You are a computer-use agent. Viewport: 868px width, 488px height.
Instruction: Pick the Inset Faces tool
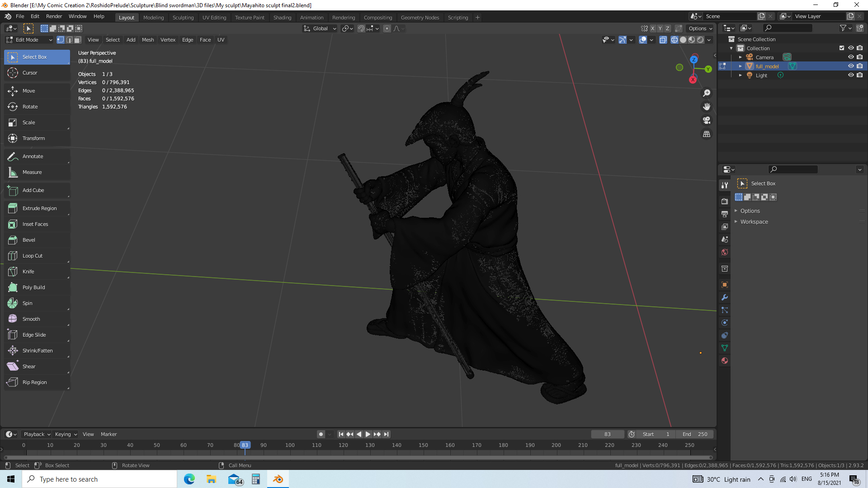[x=37, y=224]
